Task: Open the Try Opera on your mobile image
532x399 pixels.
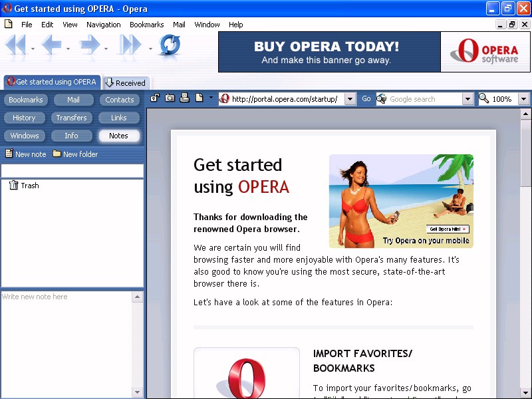Action: (401, 201)
